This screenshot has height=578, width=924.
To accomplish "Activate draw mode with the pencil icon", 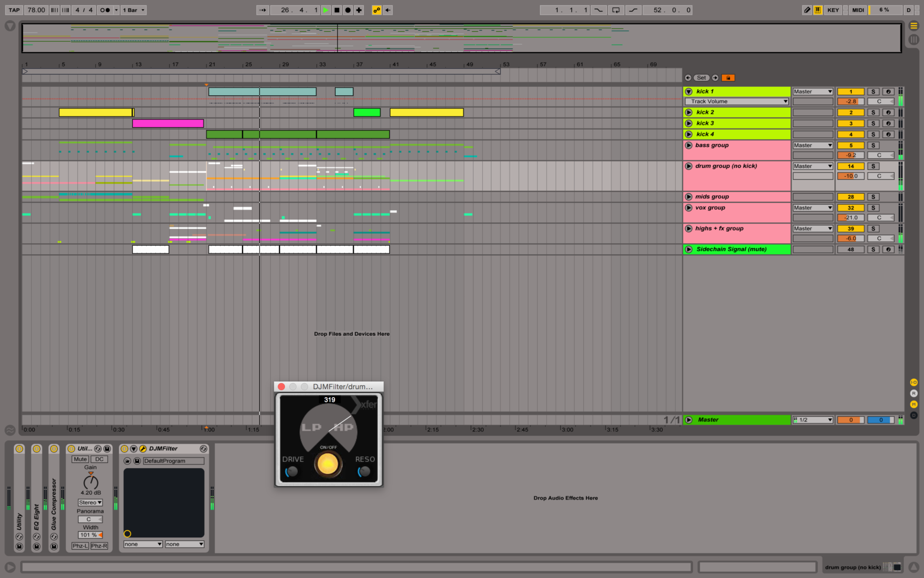I will tap(807, 10).
